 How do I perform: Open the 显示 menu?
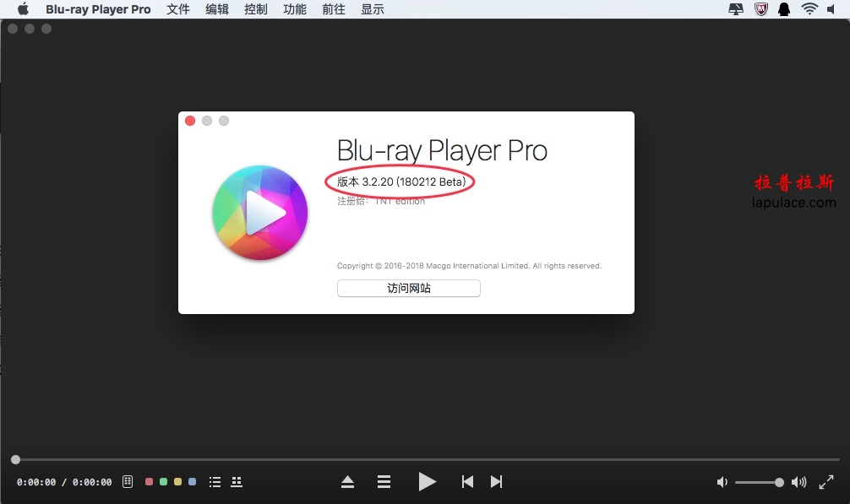click(373, 9)
